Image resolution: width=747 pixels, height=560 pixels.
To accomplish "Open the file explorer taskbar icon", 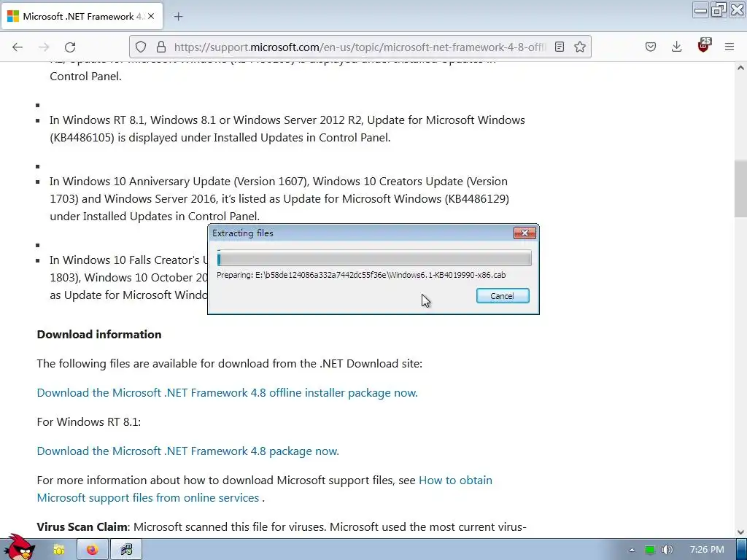I will pos(58,550).
